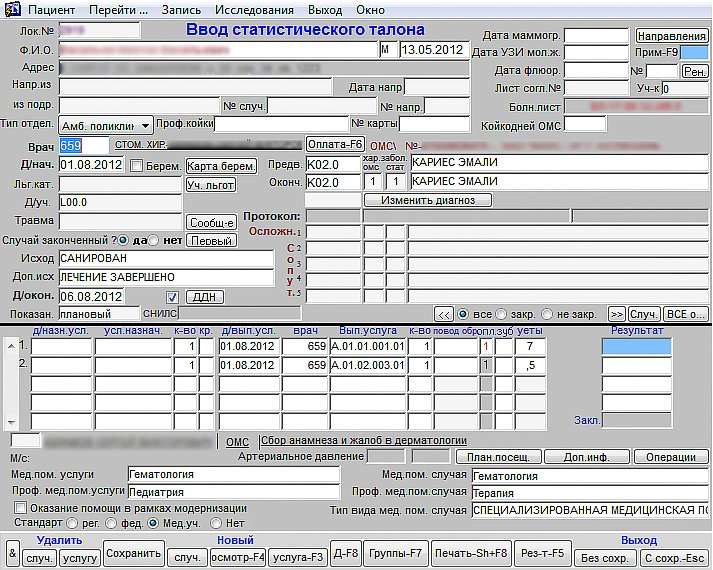Viewport: 713px width, 570px height.
Task: Click the осмотр-F4 button
Action: click(238, 558)
